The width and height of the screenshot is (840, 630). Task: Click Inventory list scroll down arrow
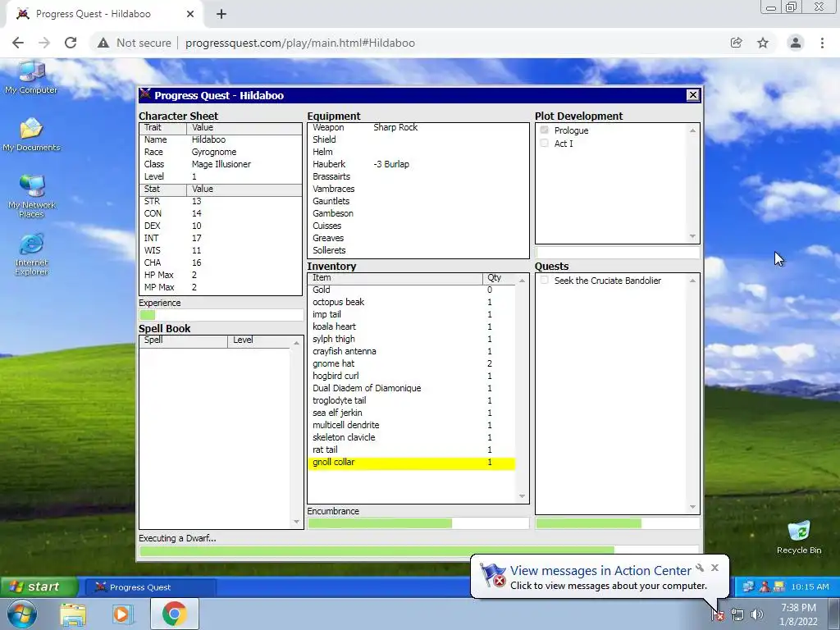tap(523, 496)
